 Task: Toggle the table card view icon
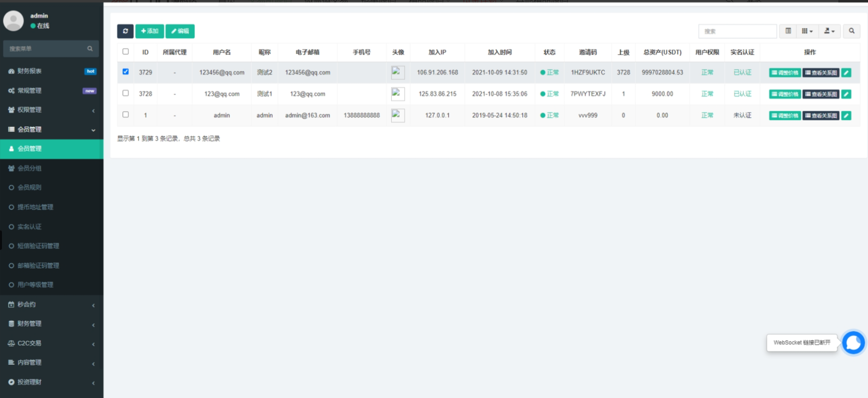tap(788, 31)
